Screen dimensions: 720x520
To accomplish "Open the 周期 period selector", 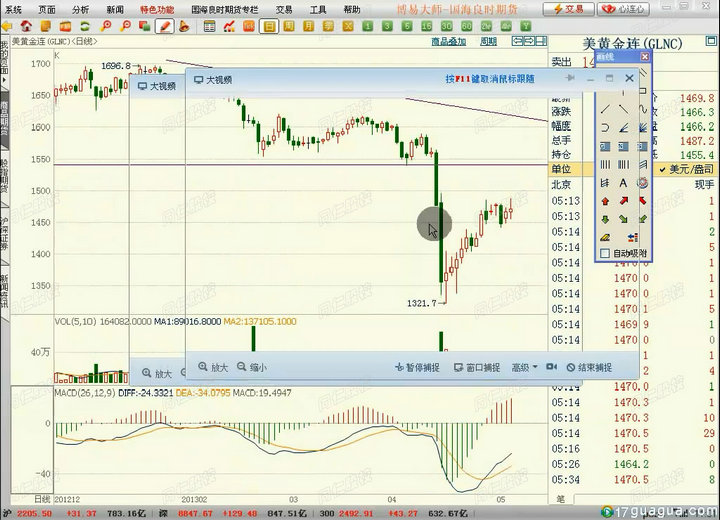I will [x=488, y=42].
